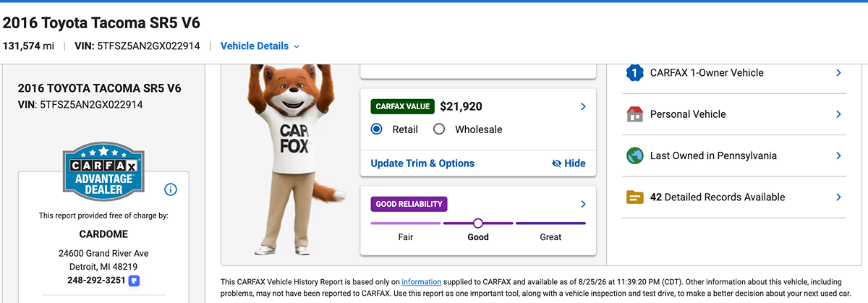This screenshot has width=868, height=303.
Task: Click the sidebar 2016 TOYOTA TACOMA SR5 V6 heading
Action: click(99, 88)
